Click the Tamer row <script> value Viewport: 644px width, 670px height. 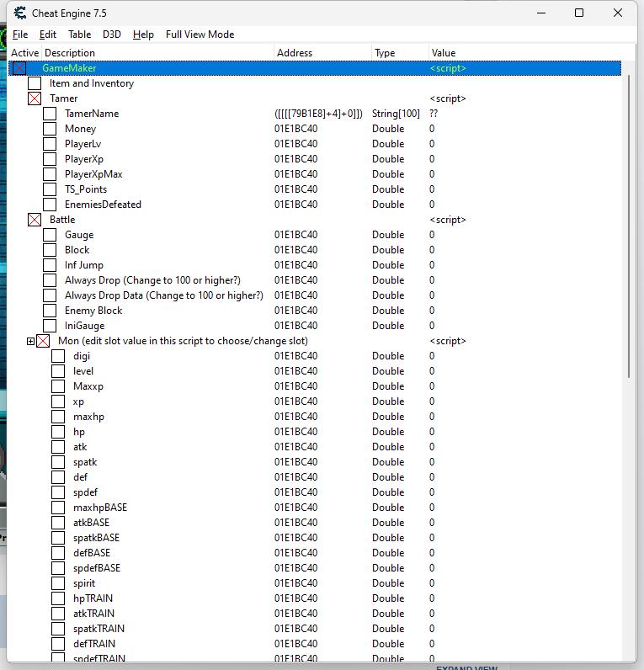click(x=447, y=98)
